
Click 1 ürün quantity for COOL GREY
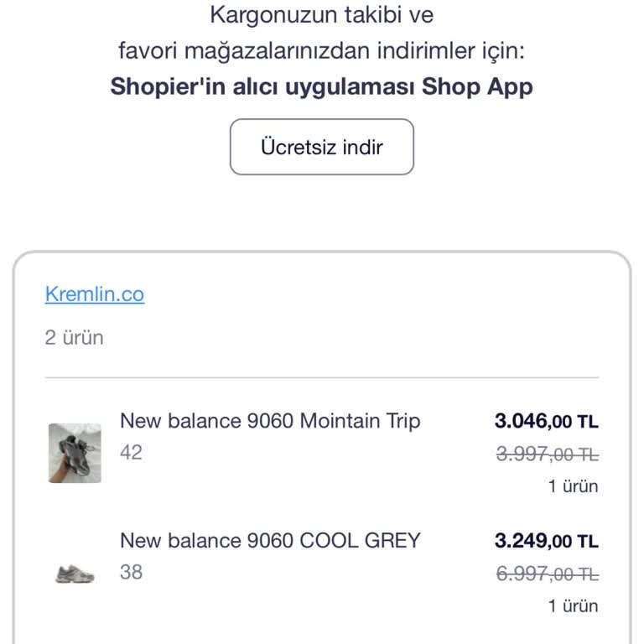tap(574, 605)
